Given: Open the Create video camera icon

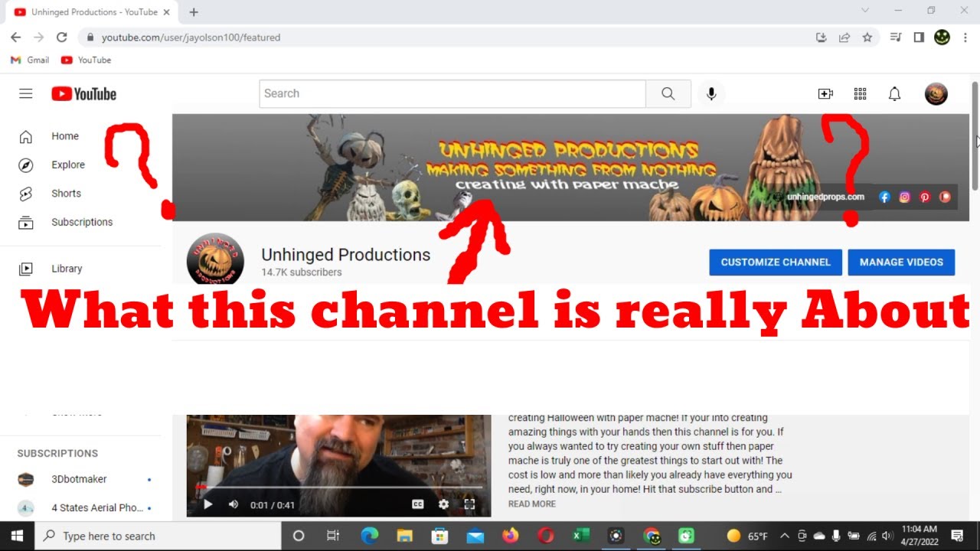Looking at the screenshot, I should pos(825,93).
